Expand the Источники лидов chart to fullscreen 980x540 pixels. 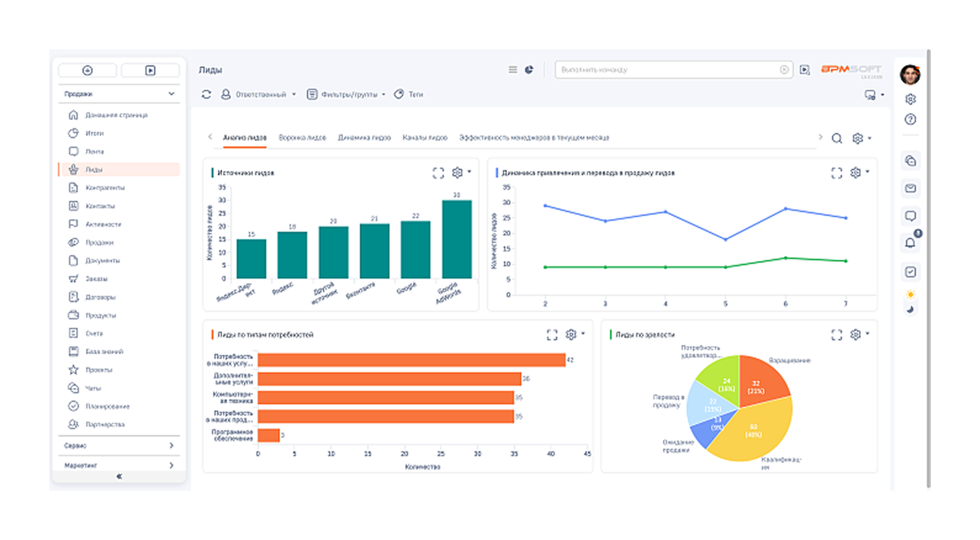(x=438, y=173)
